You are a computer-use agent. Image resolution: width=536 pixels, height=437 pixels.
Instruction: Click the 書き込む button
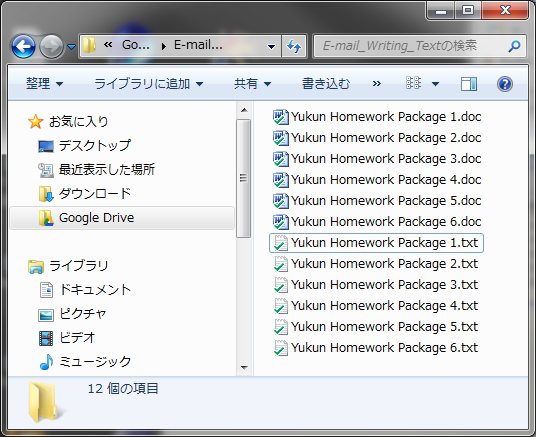326,84
